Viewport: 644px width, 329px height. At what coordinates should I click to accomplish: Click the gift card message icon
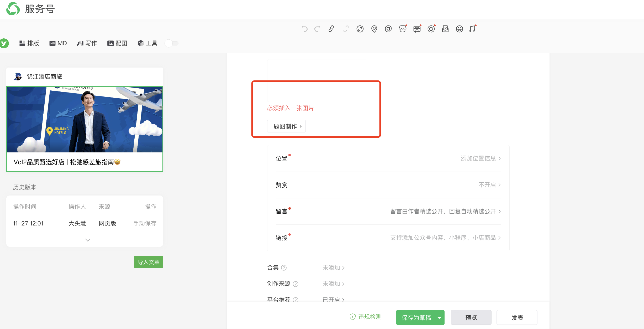click(x=417, y=29)
